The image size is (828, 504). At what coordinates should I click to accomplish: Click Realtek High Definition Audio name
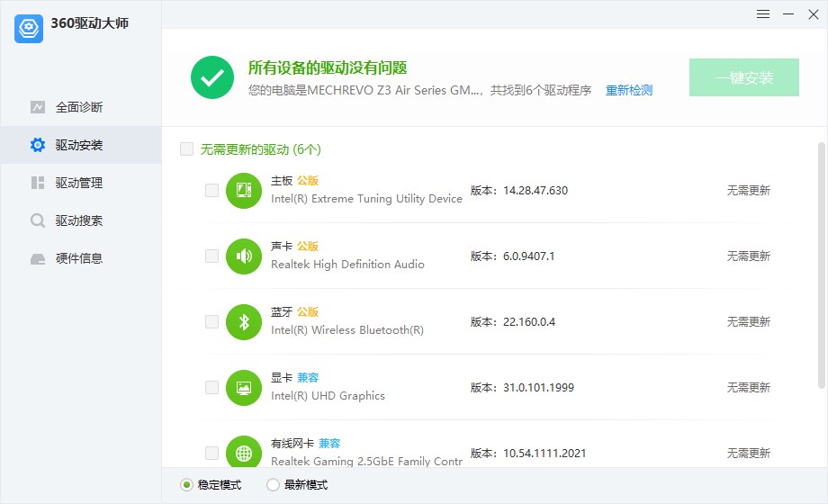347,265
